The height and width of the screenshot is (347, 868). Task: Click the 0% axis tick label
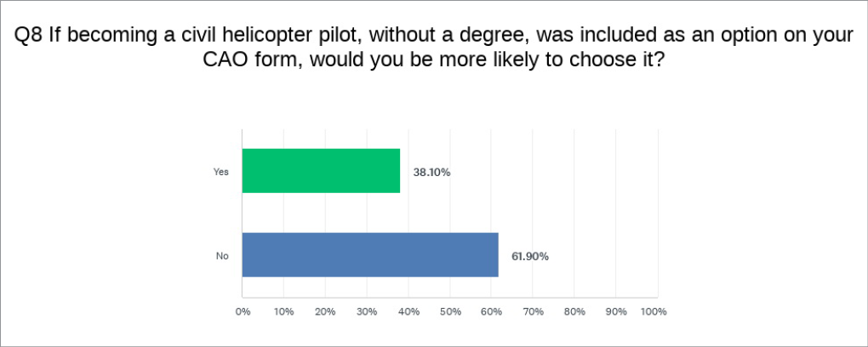coord(243,311)
